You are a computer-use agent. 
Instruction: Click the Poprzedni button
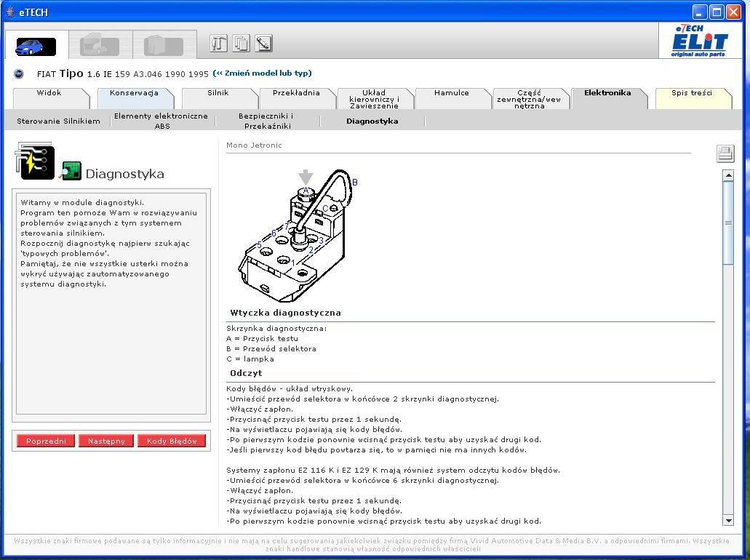point(46,441)
